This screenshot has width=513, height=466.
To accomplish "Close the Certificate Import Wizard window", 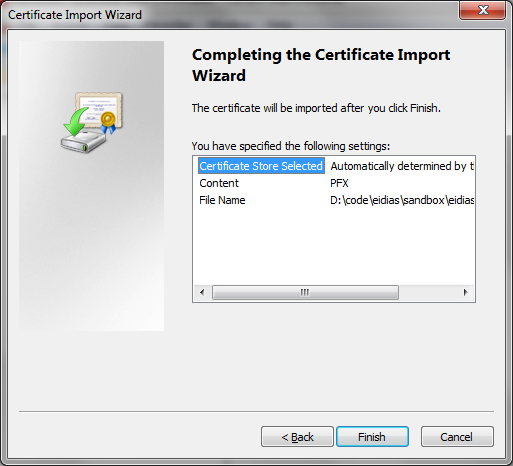I will coord(482,10).
